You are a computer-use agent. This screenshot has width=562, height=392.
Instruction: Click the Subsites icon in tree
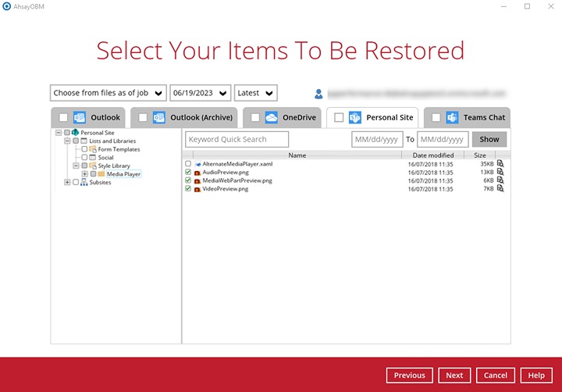tap(84, 182)
